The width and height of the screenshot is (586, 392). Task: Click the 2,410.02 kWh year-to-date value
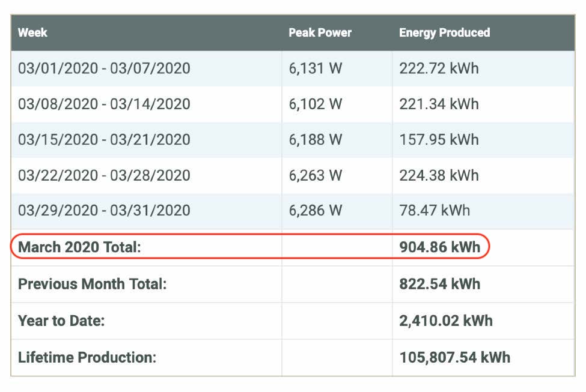(x=446, y=321)
